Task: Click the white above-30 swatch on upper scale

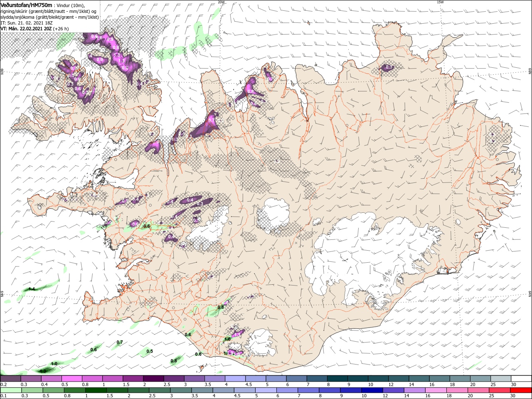Action: click(x=521, y=379)
